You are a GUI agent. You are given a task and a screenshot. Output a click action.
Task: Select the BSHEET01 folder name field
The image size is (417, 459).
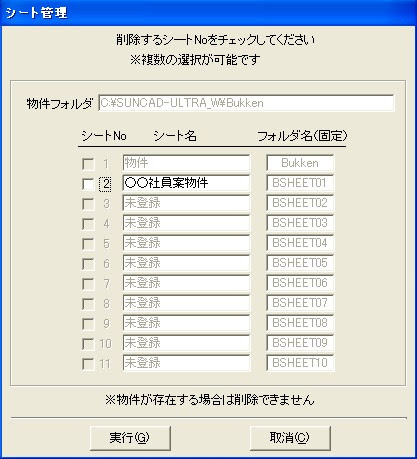(x=300, y=183)
